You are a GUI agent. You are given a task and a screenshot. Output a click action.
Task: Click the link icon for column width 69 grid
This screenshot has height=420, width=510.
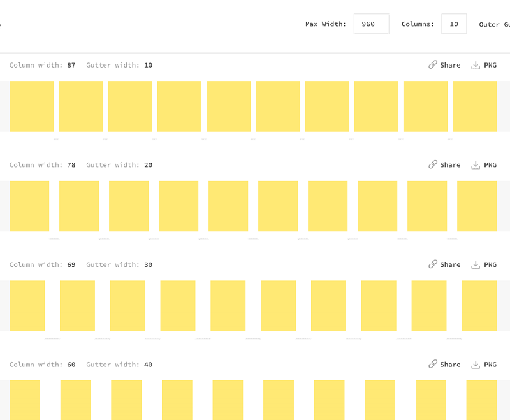[x=433, y=264]
